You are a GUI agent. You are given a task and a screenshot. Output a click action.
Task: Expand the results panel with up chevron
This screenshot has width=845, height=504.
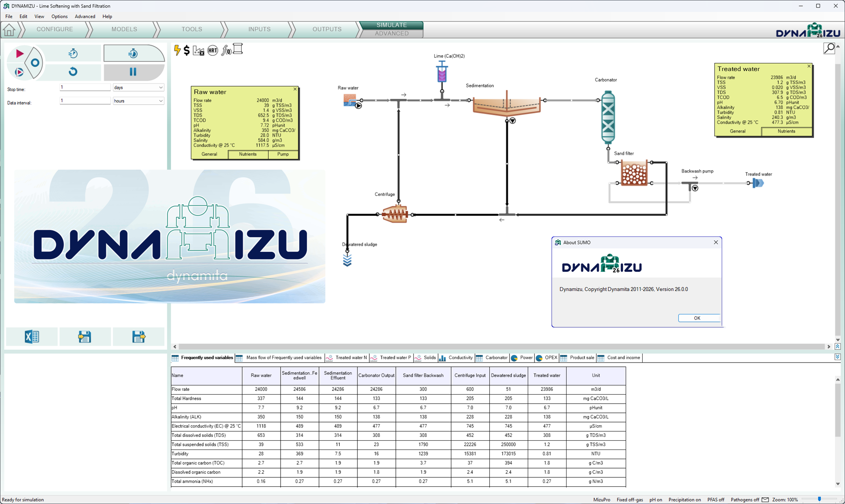(x=838, y=347)
